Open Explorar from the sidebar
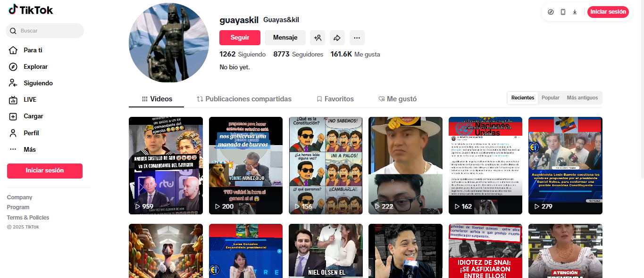The height and width of the screenshot is (278, 644). 35,67
